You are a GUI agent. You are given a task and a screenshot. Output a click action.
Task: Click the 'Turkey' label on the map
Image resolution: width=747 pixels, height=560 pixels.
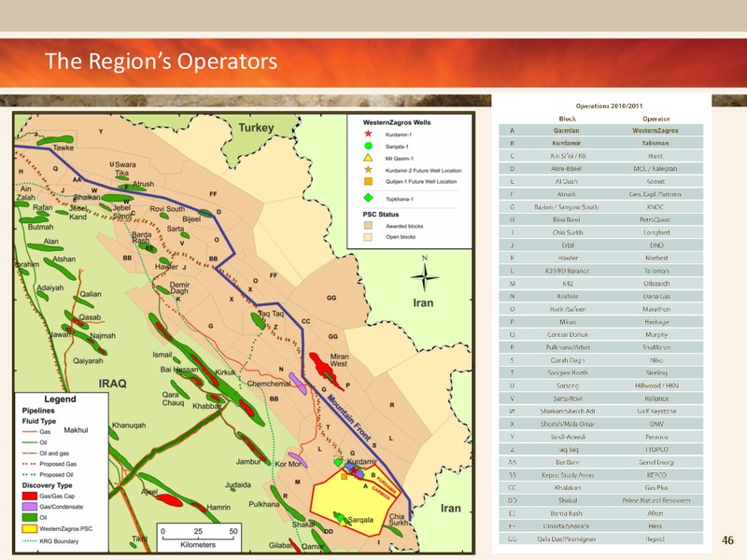[x=256, y=128]
